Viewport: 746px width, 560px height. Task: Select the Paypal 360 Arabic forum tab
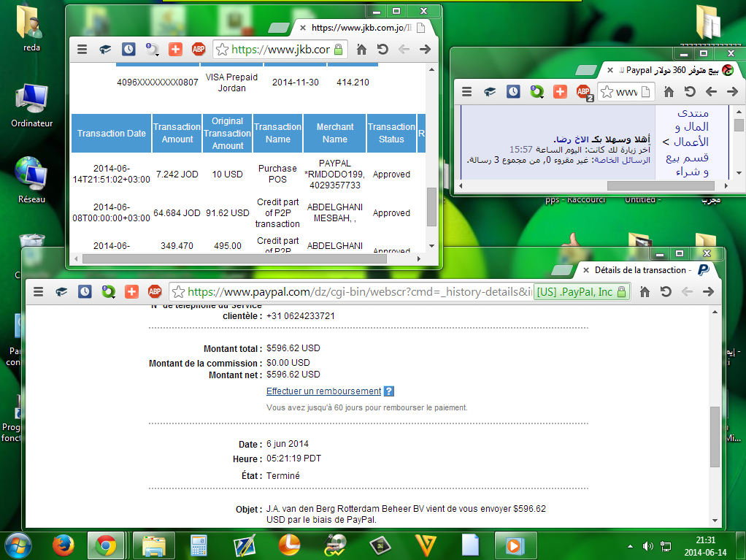pyautogui.click(x=672, y=70)
